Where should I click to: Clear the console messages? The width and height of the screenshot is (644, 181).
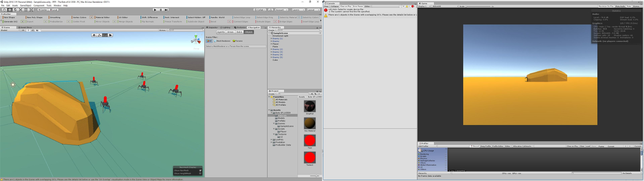click(326, 6)
